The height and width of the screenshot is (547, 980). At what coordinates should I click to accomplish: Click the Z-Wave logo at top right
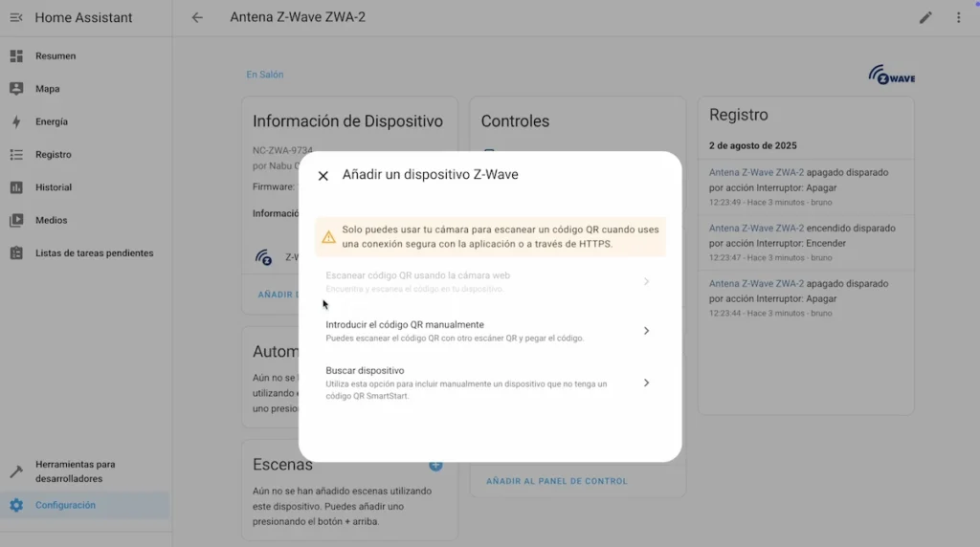click(891, 75)
